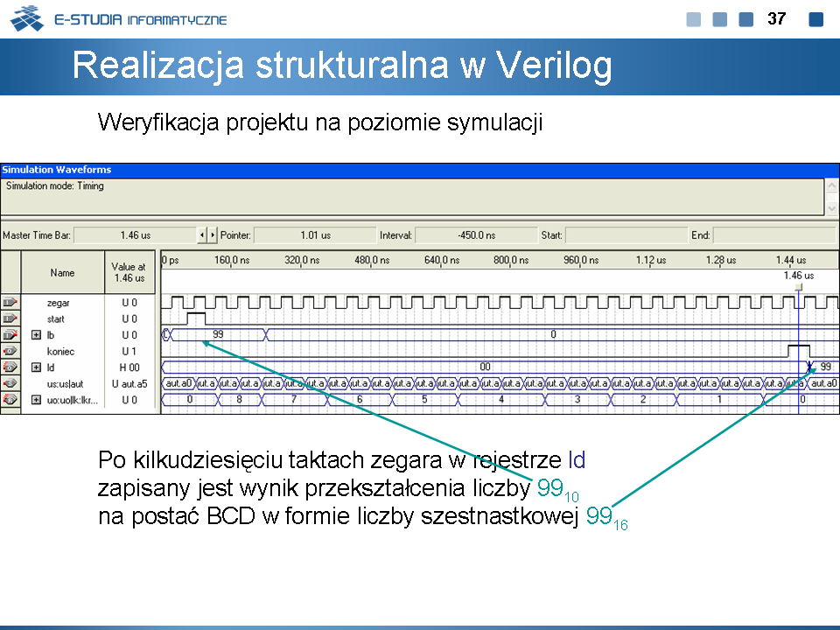Expand the uo:uo|lk:lkr bus signal
This screenshot has height=630, width=840.
pyautogui.click(x=36, y=400)
